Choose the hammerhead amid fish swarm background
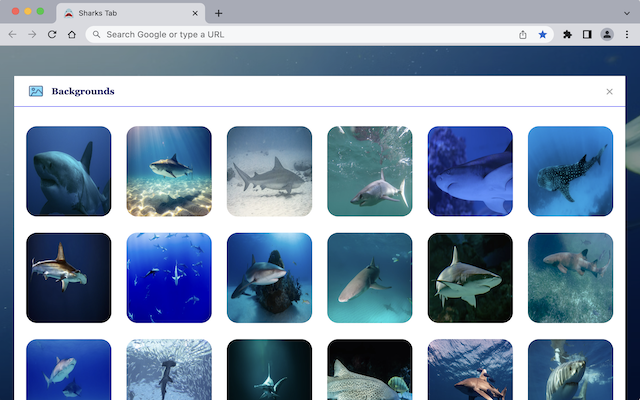The image size is (640, 400). (169, 370)
